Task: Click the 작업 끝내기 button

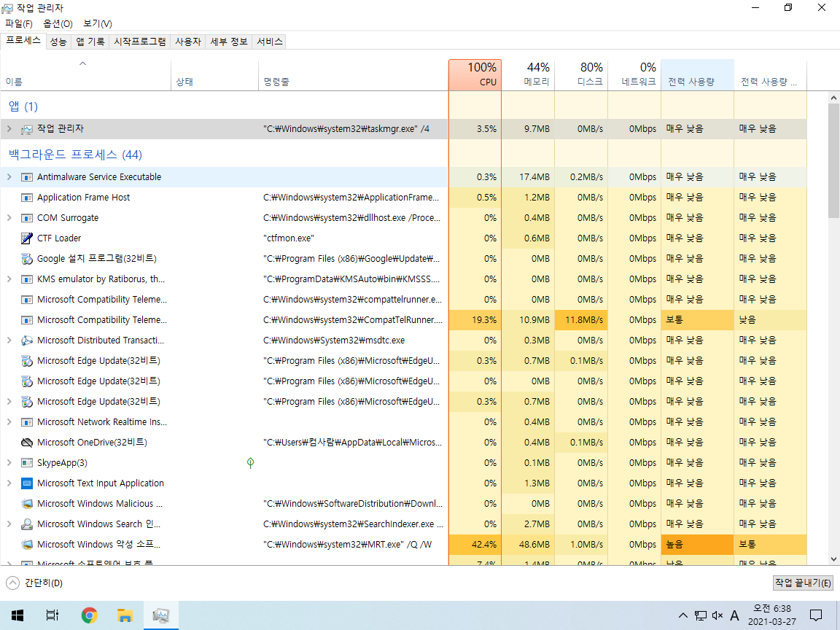Action: coord(803,583)
